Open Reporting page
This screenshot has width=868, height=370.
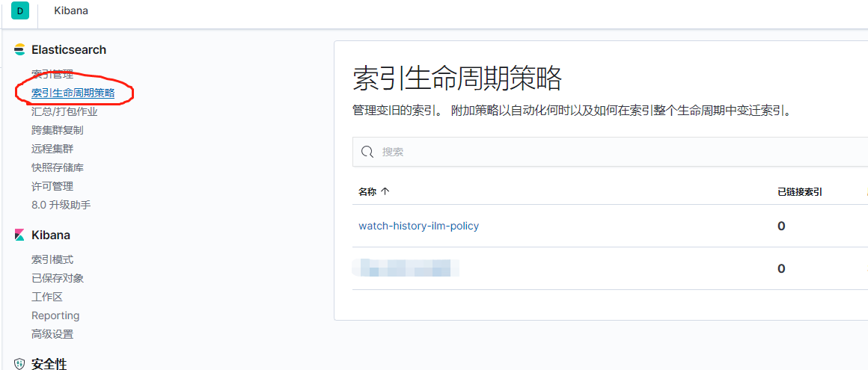pyautogui.click(x=55, y=315)
